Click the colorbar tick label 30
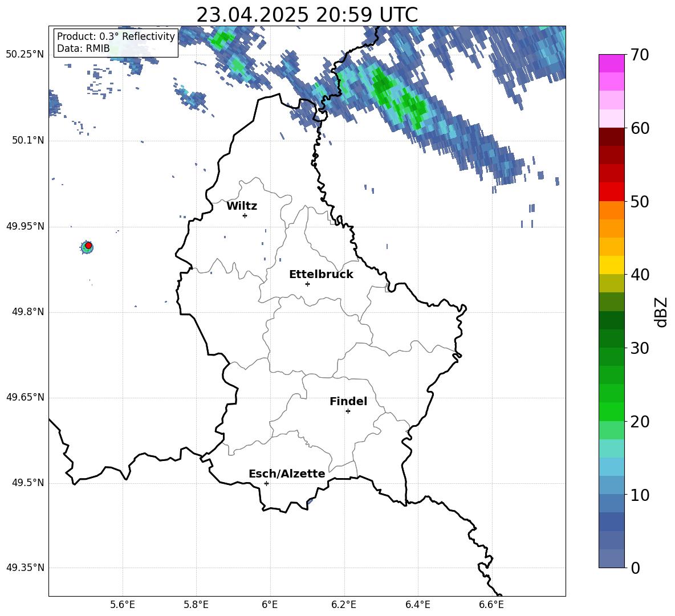Viewport: 675px width, 616px height. [639, 348]
